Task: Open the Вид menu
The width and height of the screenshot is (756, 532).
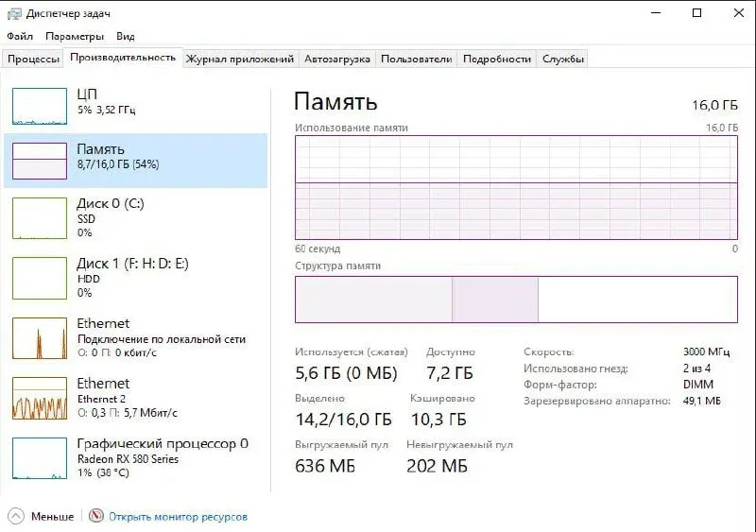Action: point(126,36)
